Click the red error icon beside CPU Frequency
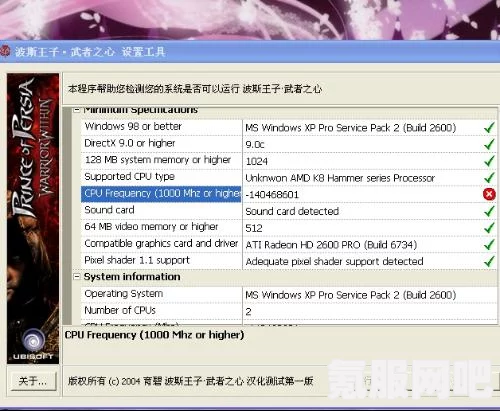Viewport: 500px width, 411px height. click(x=489, y=194)
